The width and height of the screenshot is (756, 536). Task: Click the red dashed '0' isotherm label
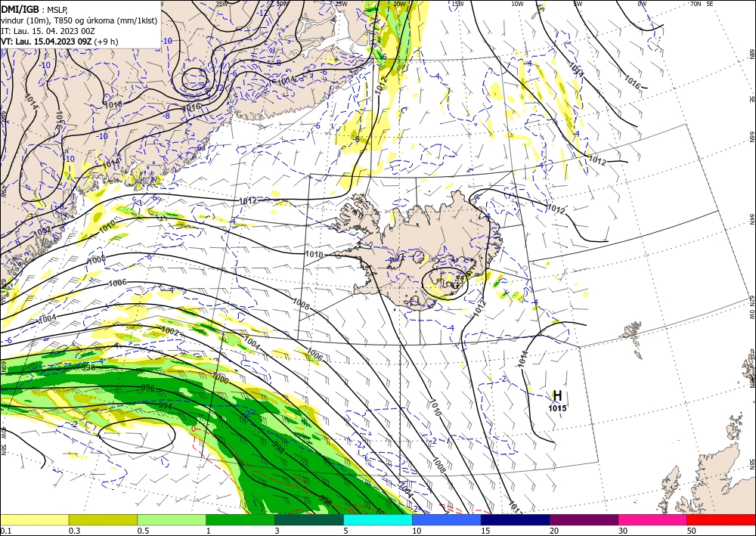point(194,429)
